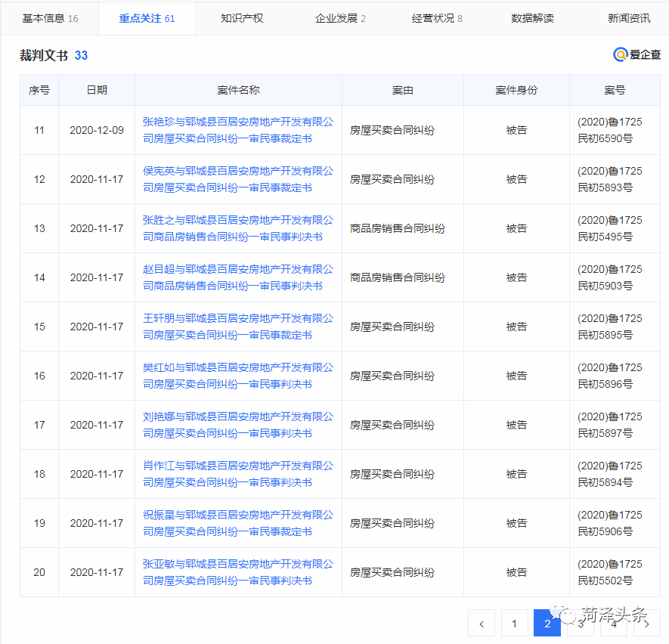
Task: Click the 日期 column header
Action: 97,90
